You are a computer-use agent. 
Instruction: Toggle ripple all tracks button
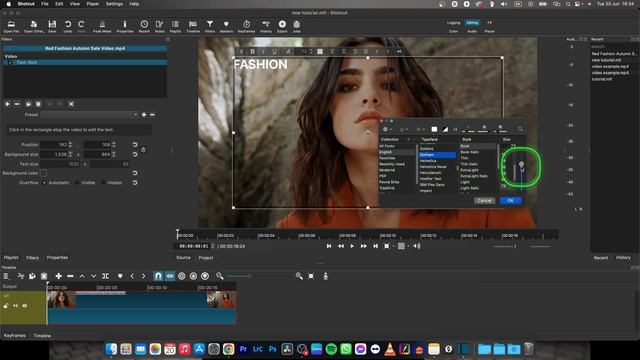point(193,276)
